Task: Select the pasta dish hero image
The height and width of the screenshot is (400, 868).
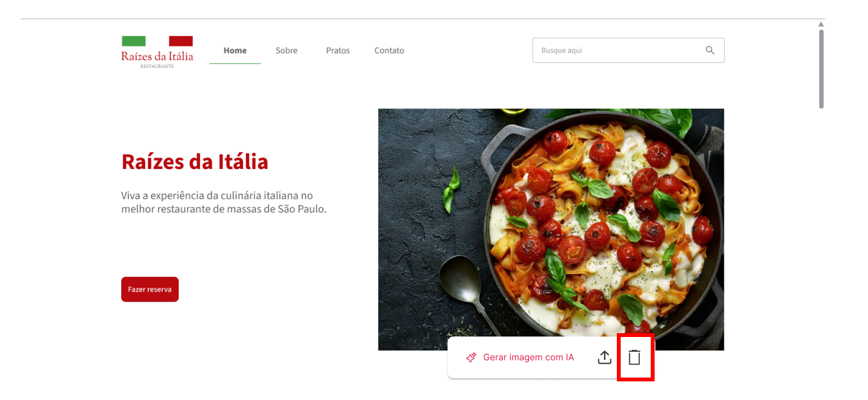Action: click(x=551, y=220)
